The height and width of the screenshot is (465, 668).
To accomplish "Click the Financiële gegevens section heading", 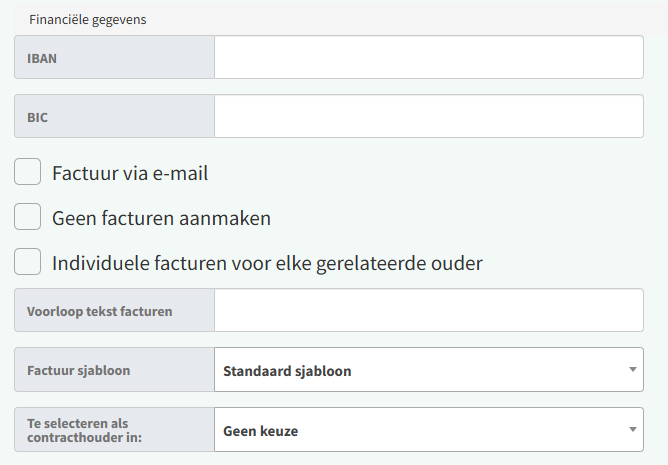I will point(88,20).
